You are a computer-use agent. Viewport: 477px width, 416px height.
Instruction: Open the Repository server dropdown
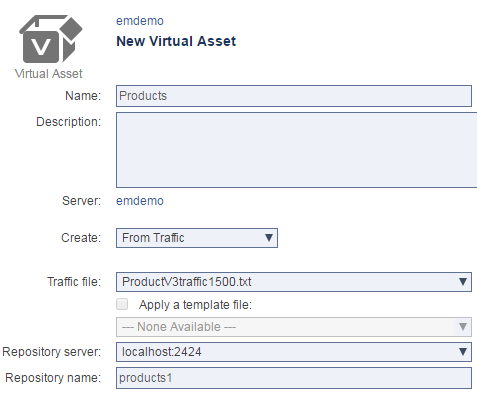pos(294,352)
